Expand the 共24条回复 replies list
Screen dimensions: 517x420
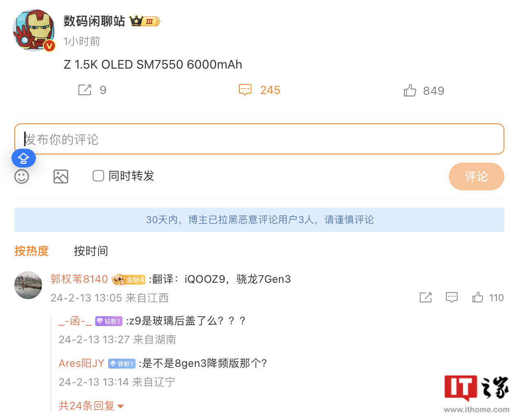(x=91, y=406)
